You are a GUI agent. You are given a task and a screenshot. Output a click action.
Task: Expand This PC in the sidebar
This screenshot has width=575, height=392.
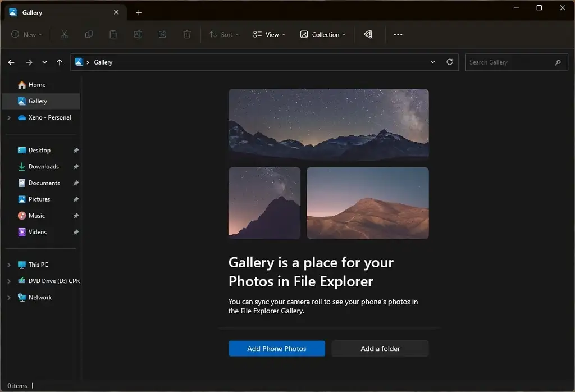point(9,264)
